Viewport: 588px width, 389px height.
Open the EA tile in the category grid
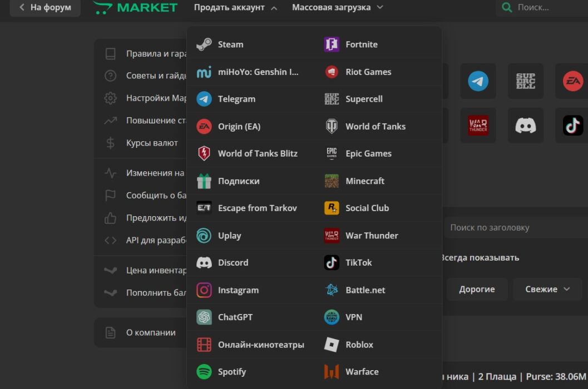coord(572,81)
